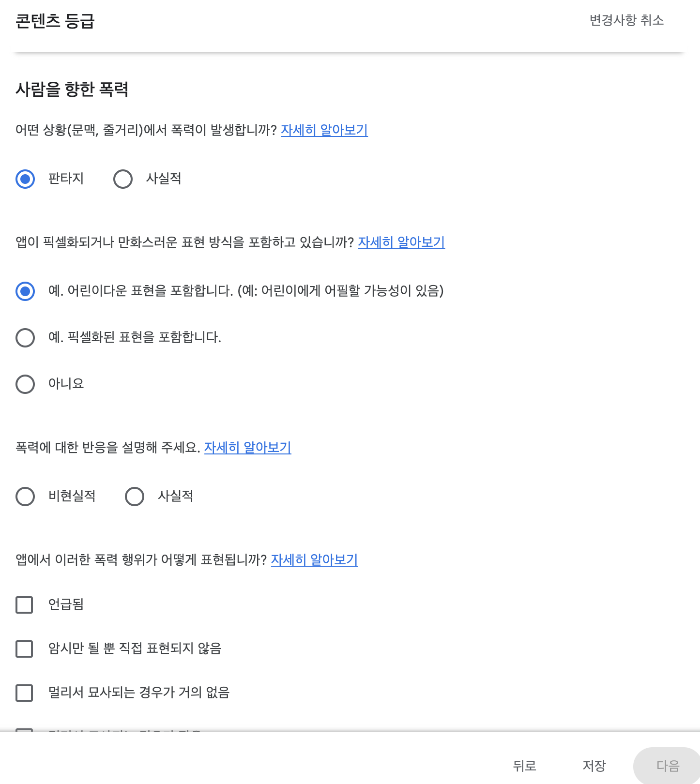
Task: Open 자세히 알아보기 link for violence context
Action: (x=324, y=130)
